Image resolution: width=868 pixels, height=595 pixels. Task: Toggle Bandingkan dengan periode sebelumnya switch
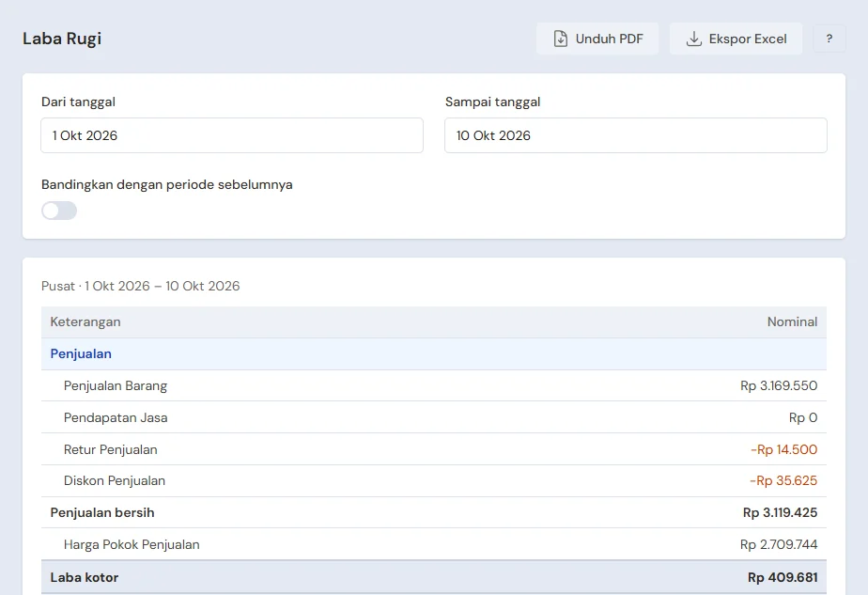coord(59,211)
